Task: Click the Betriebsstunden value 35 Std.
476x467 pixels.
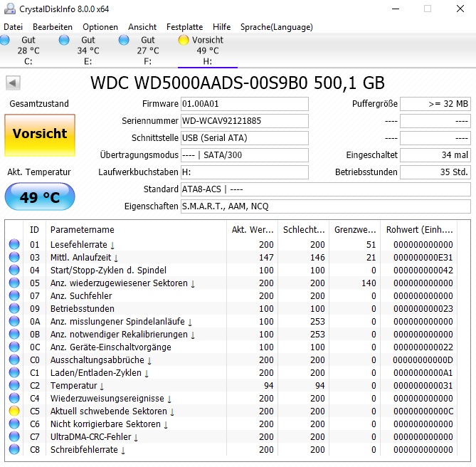Action: (x=435, y=172)
